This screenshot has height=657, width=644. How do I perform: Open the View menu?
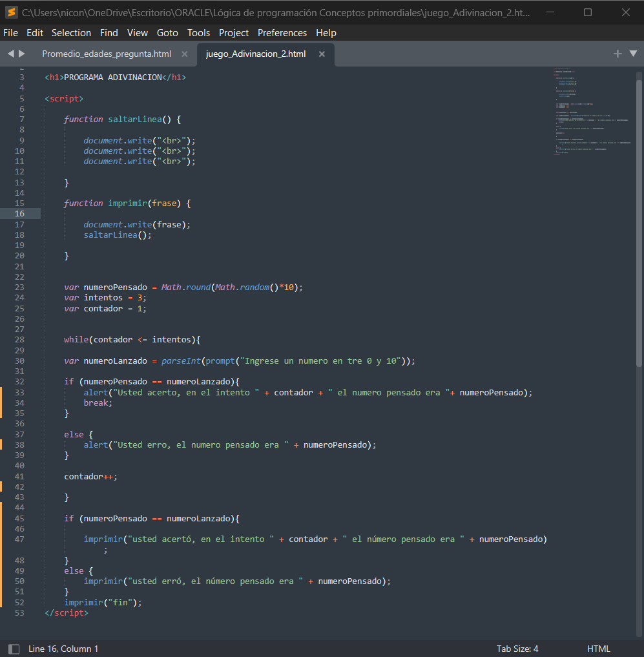click(x=138, y=33)
